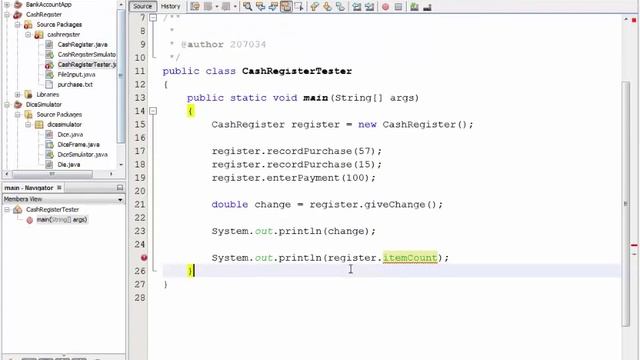Open the Forward history dropdown arrow
Image resolution: width=640 pixels, height=360 pixels.
click(x=235, y=7)
